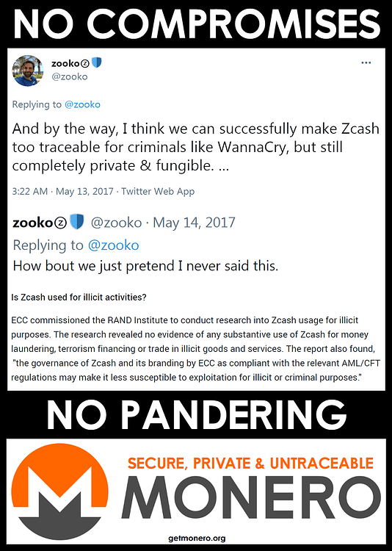Click the orange 'SECURE, PRIVATE & UNTRACEABLE' tagline
This screenshot has height=551, width=392.
pyautogui.click(x=250, y=463)
